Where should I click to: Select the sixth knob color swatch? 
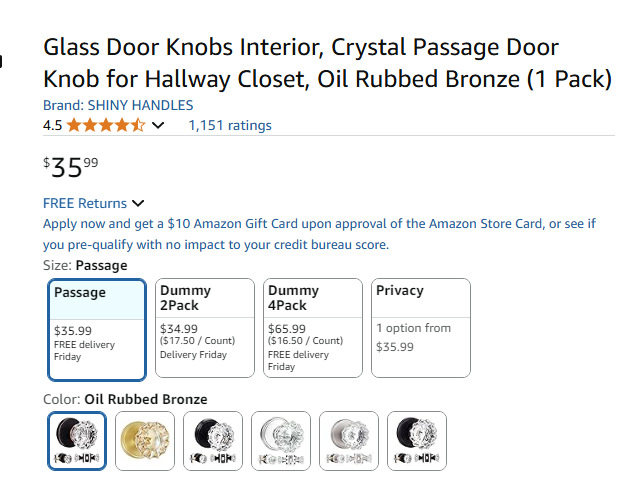pyautogui.click(x=416, y=441)
